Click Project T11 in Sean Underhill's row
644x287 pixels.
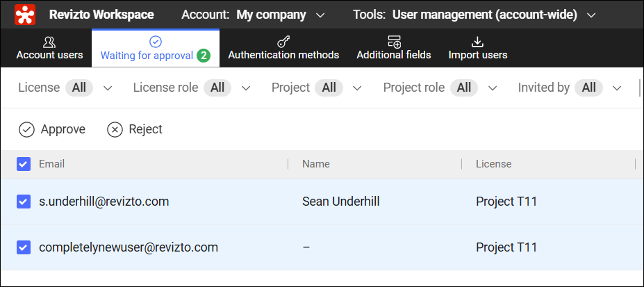click(x=506, y=202)
